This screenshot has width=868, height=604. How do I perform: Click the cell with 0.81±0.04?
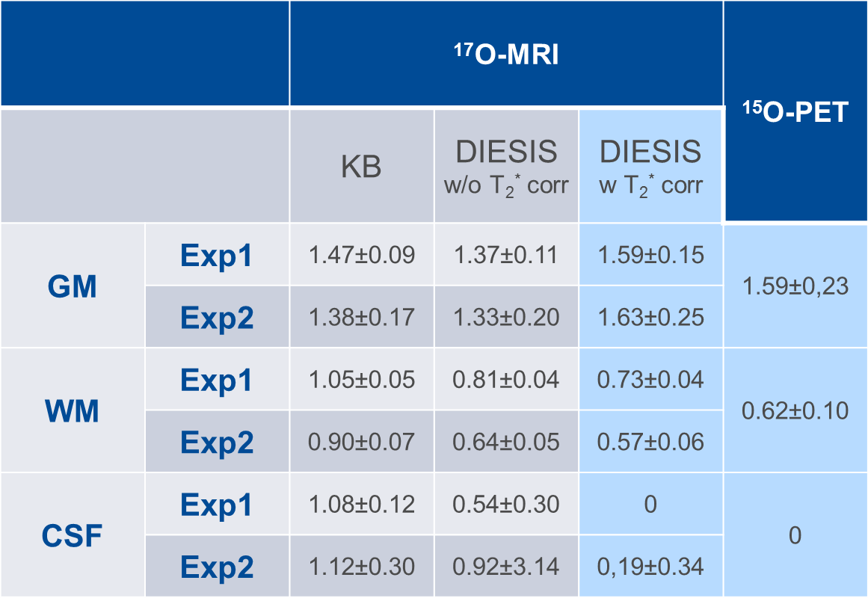[x=506, y=380]
